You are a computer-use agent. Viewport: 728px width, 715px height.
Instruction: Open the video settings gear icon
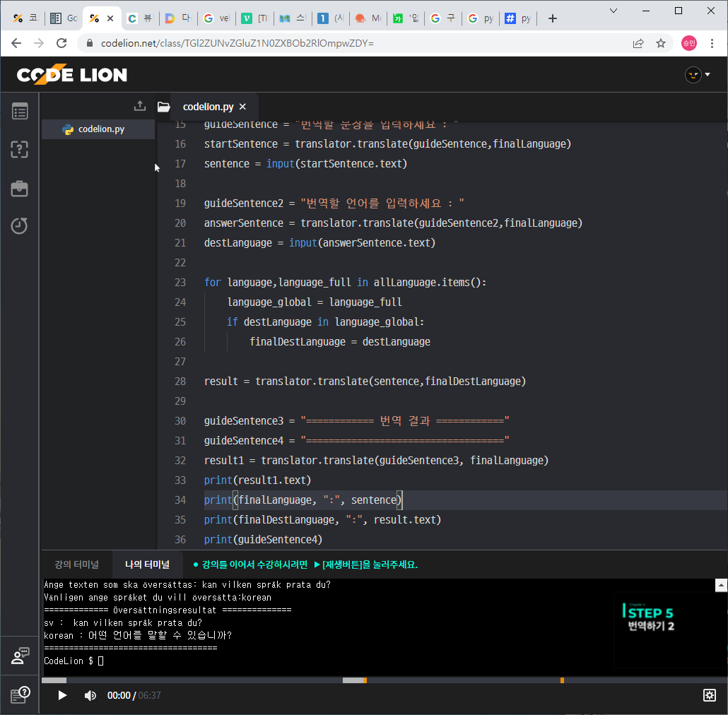[x=709, y=695]
